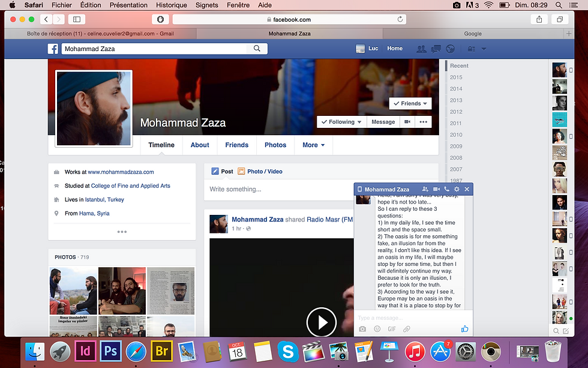This screenshot has width=588, height=368.
Task: Open Hama, Syria link
Action: coord(94,214)
